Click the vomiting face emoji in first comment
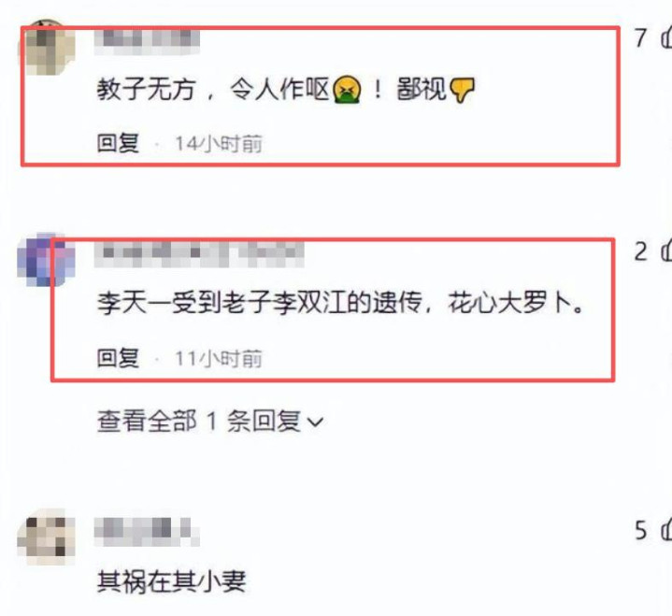This screenshot has height=616, width=672. click(347, 90)
